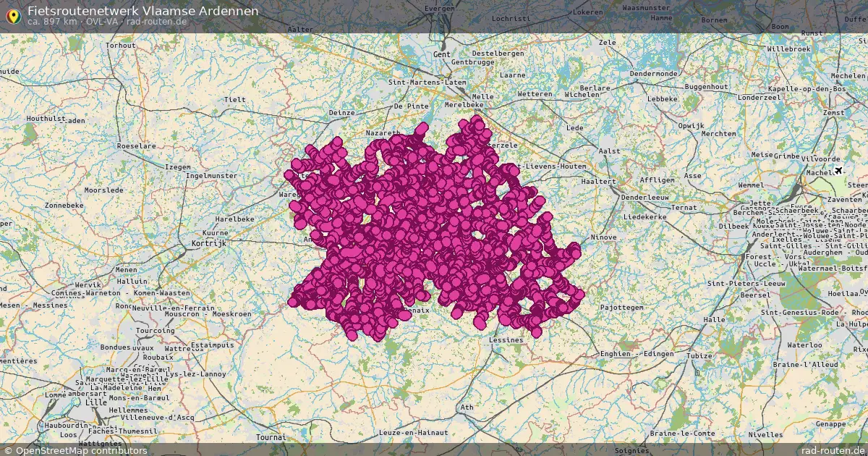The image size is (868, 456).
Task: Click the Aalst town label
Action: [x=610, y=151]
